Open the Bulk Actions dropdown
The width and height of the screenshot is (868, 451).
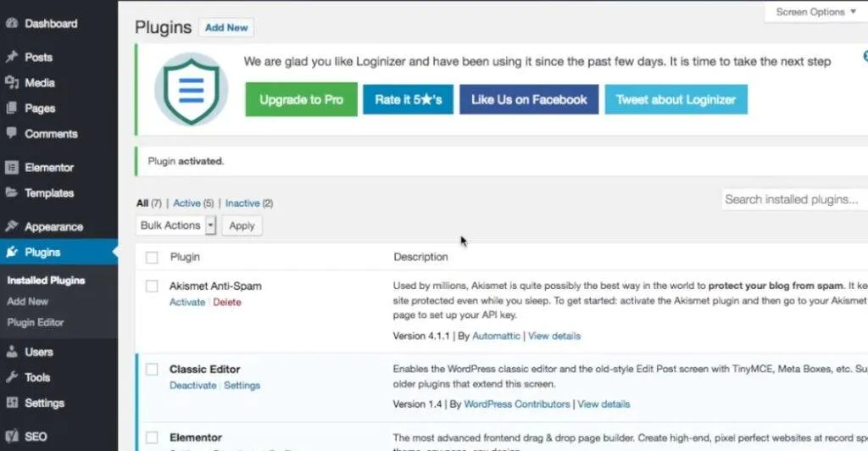(x=176, y=225)
